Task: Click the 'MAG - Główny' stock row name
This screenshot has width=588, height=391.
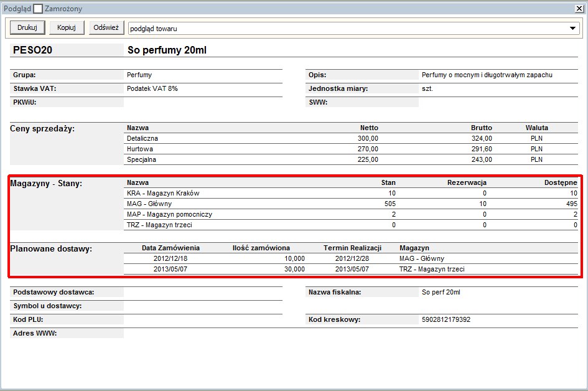Action: (x=149, y=204)
